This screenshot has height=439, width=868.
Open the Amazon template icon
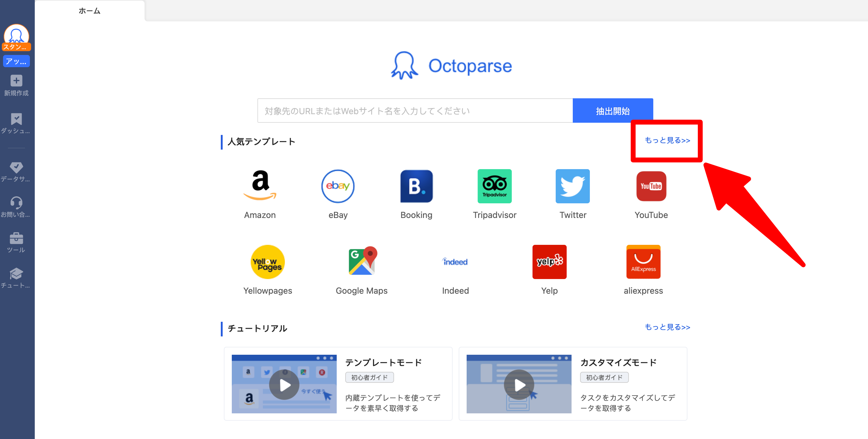[260, 186]
